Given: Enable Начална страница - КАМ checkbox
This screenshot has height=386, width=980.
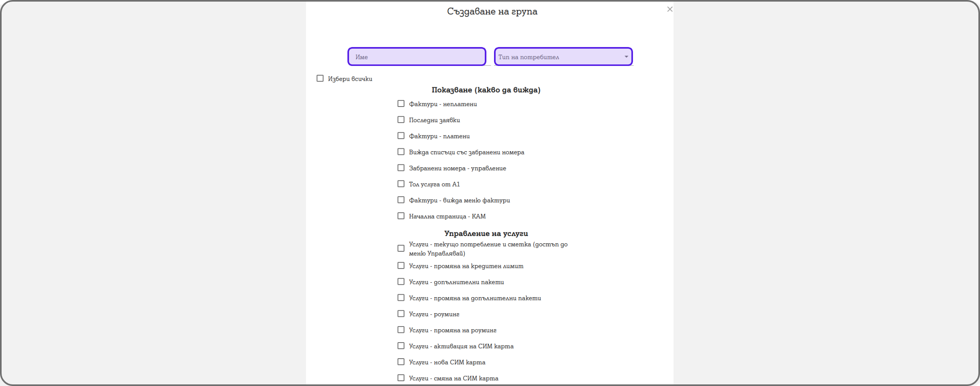Looking at the screenshot, I should (x=401, y=216).
